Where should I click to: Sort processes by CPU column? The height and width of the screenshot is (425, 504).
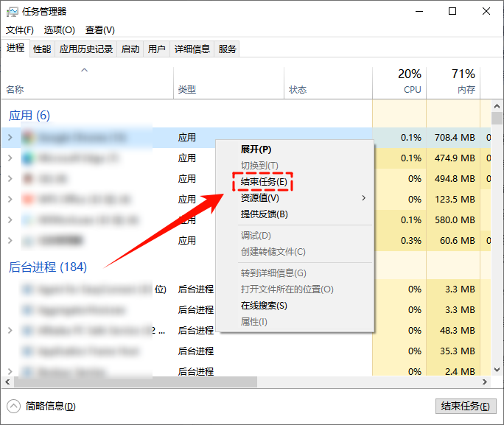399,82
